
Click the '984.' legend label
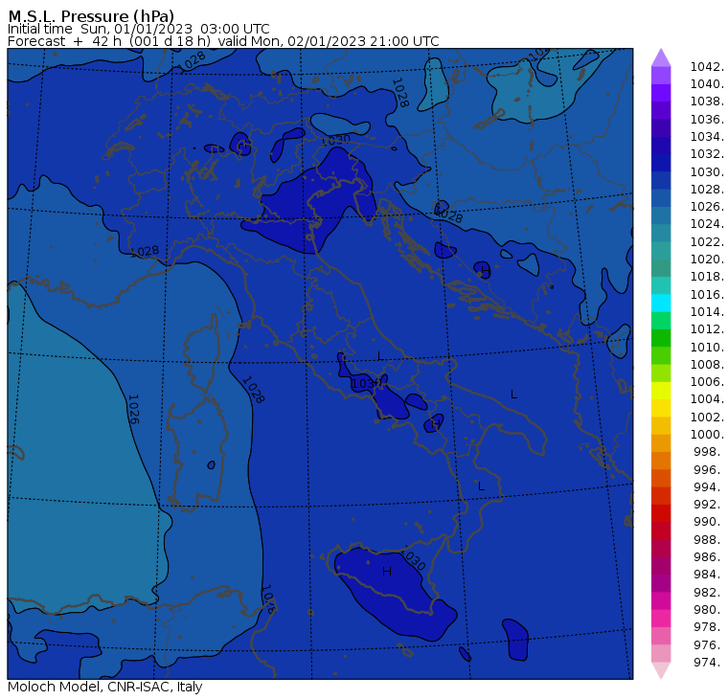[x=709, y=575]
